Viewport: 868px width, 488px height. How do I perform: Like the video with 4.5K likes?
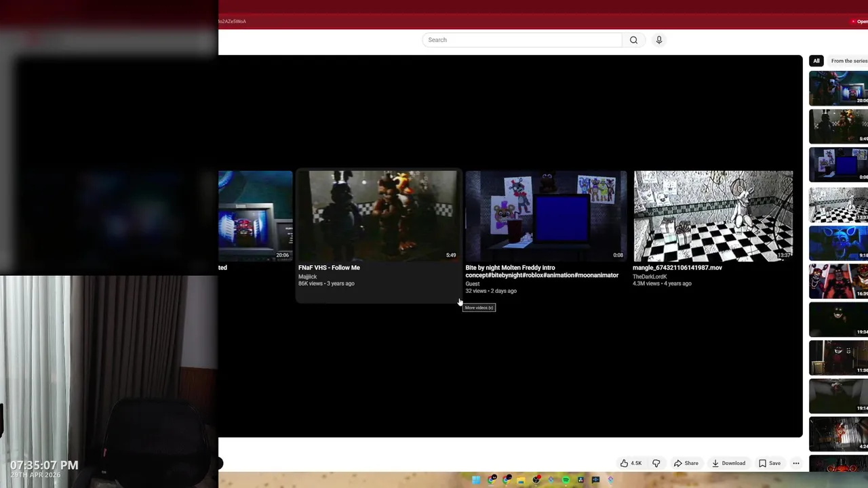[x=631, y=464]
